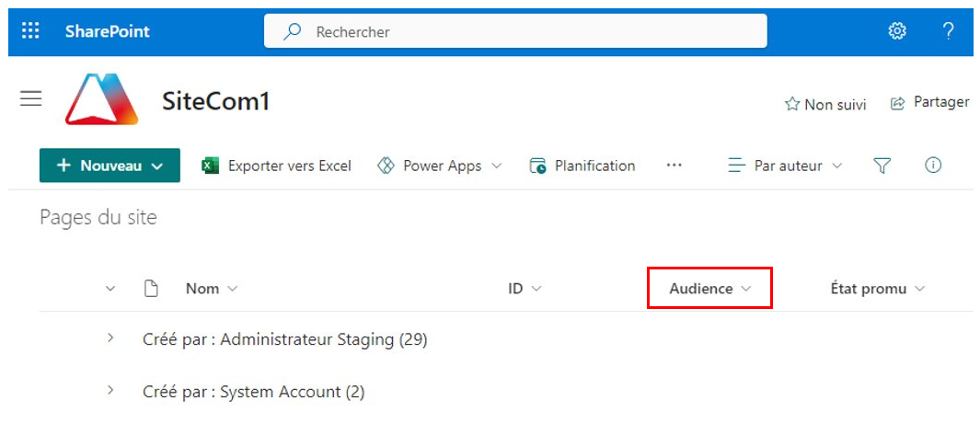Open the État promu column menu
980x423 pixels.
pos(878,289)
